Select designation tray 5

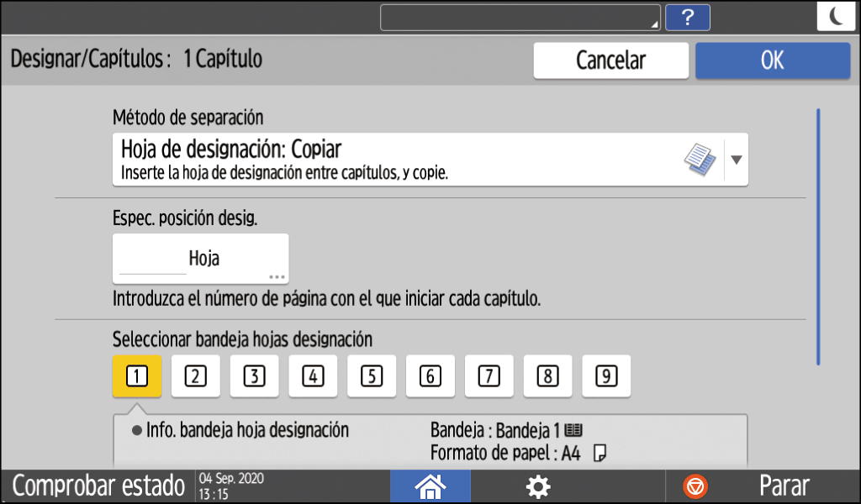[x=372, y=376]
